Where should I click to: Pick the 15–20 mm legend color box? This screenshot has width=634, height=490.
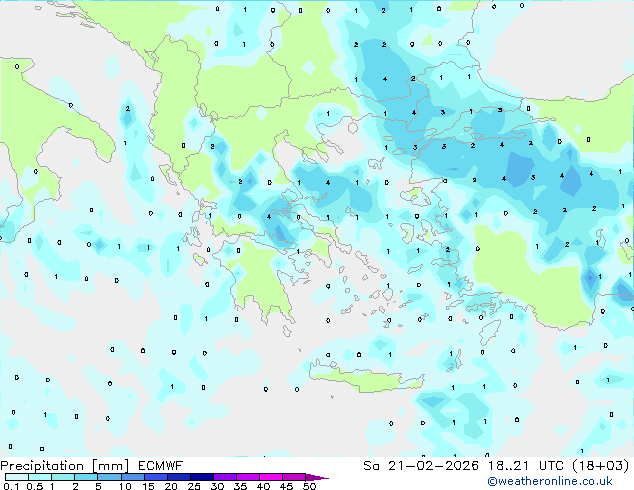pos(156,477)
